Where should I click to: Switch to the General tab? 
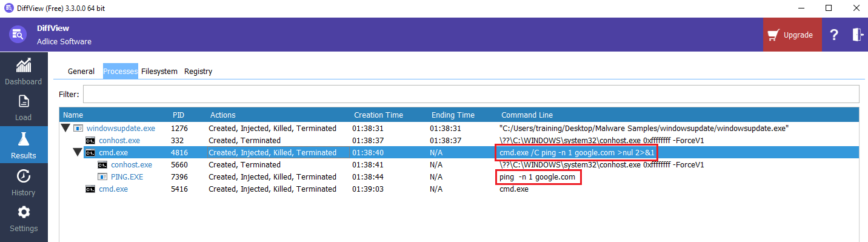[x=81, y=71]
